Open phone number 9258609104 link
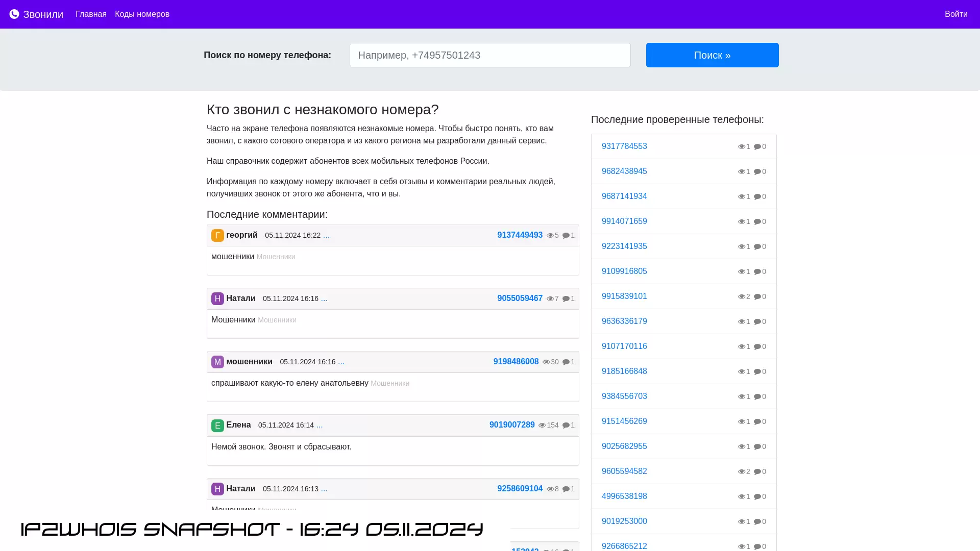The height and width of the screenshot is (551, 980). pyautogui.click(x=520, y=489)
